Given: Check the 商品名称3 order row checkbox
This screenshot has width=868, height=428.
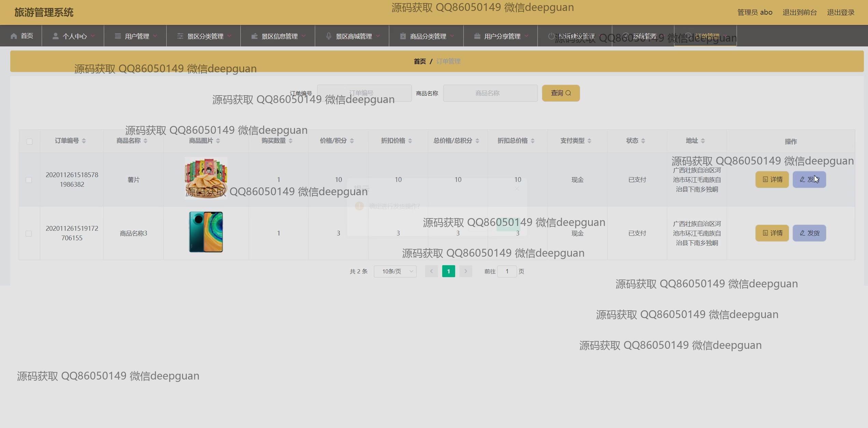Looking at the screenshot, I should click(29, 233).
